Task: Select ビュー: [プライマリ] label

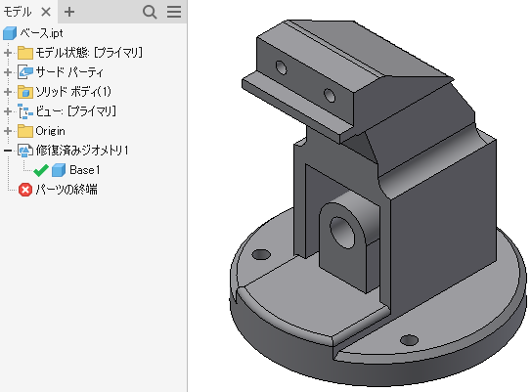Action: 75,111
